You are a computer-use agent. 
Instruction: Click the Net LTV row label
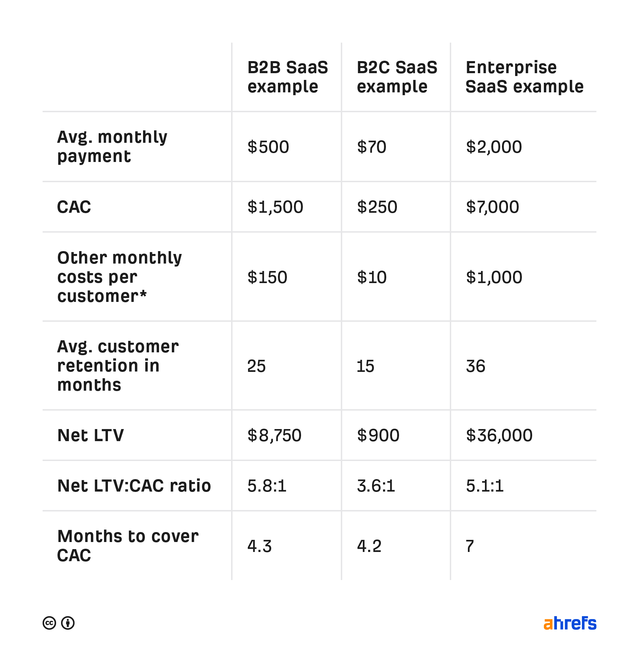click(x=91, y=435)
